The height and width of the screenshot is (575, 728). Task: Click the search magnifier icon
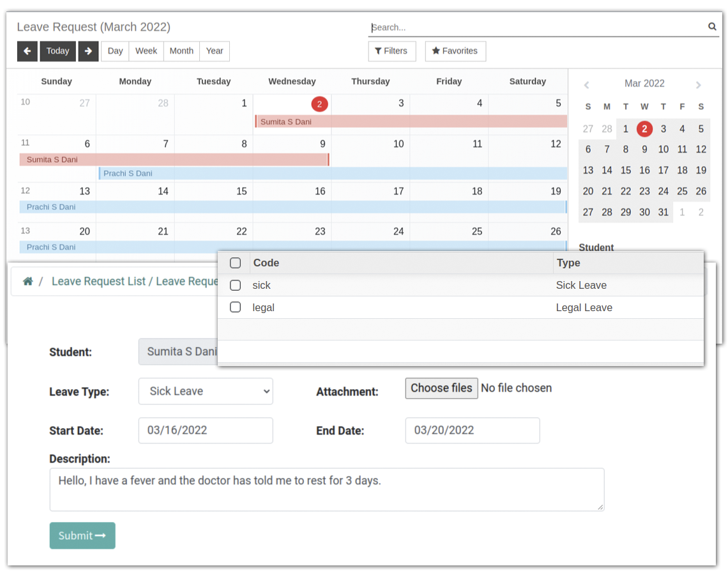[x=712, y=27]
